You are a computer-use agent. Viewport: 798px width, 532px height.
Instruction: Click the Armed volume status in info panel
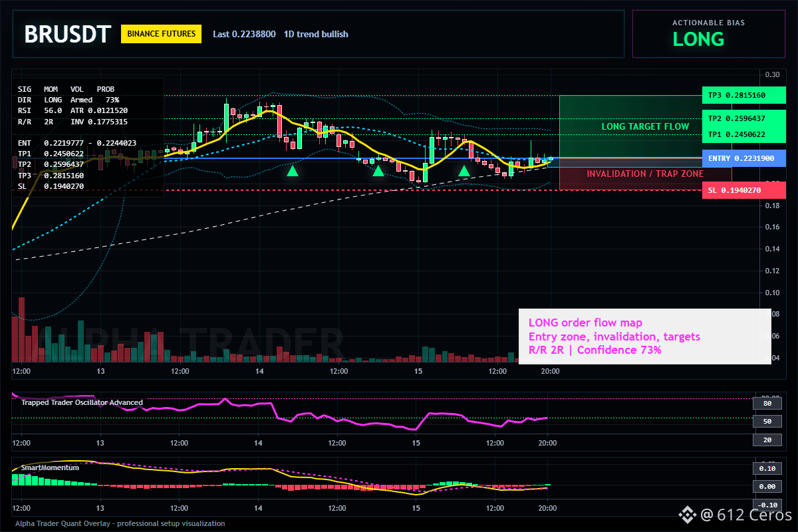click(82, 99)
